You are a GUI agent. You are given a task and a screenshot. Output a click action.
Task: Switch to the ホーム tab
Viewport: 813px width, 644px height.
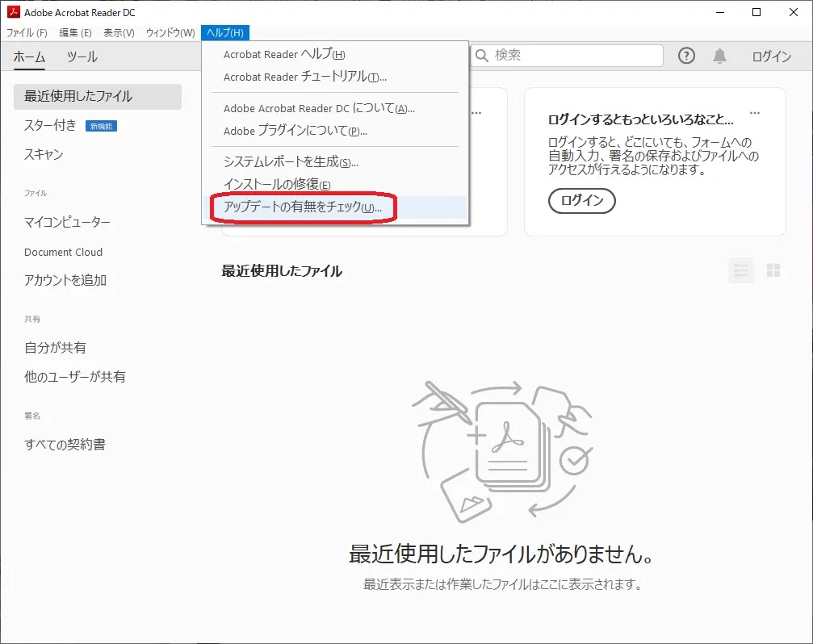29,56
